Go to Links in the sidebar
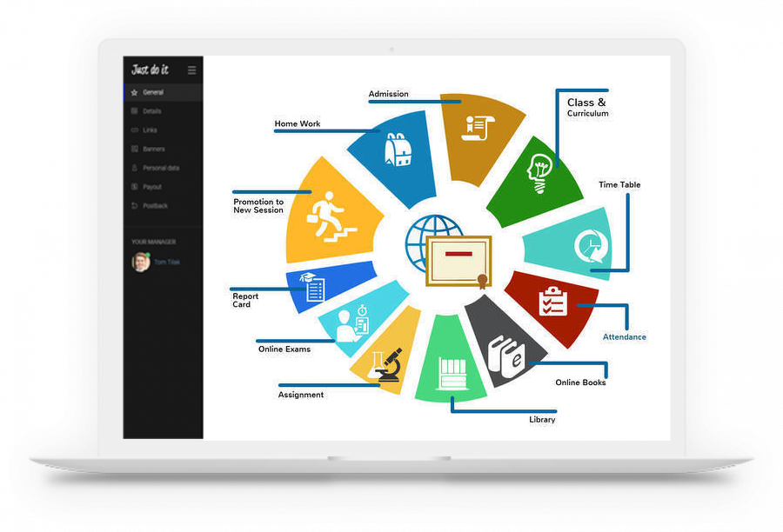The width and height of the screenshot is (783, 532). point(150,130)
